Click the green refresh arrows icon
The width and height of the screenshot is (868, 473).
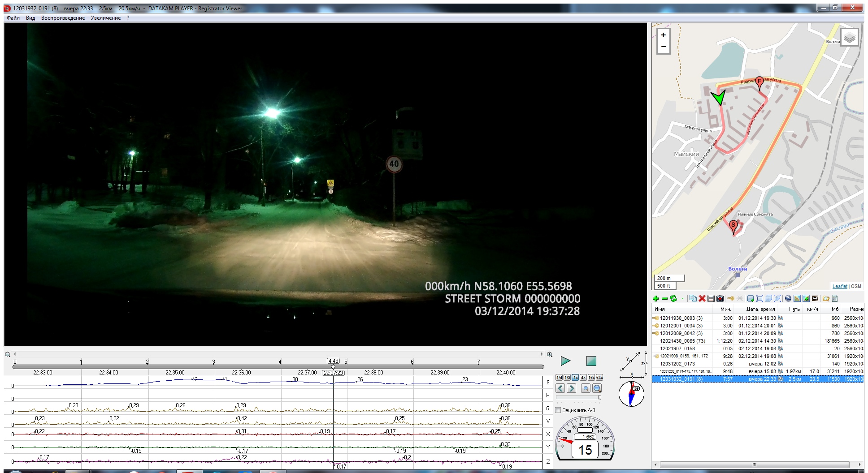click(x=673, y=299)
